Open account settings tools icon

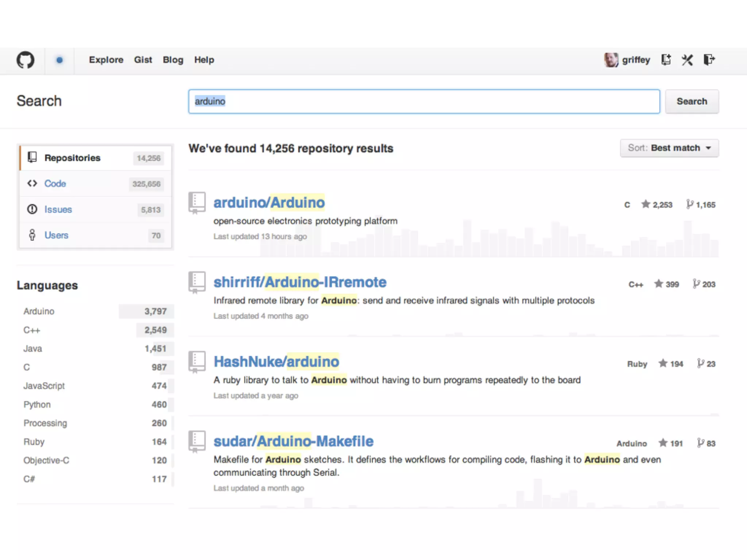(x=687, y=60)
